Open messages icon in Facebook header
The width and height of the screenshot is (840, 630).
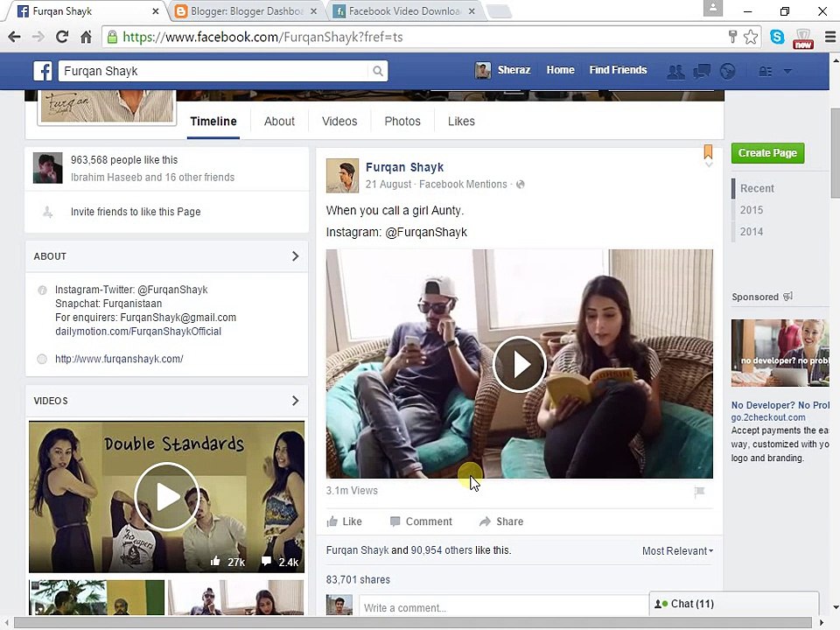(702, 71)
